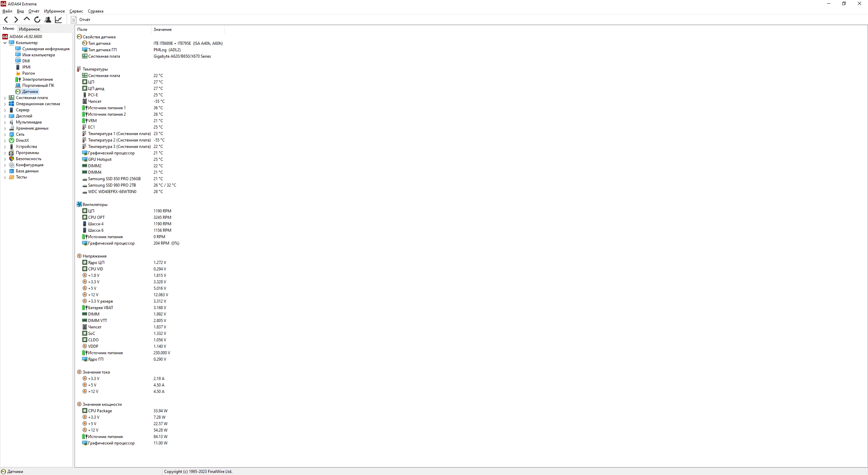The height and width of the screenshot is (475, 868).
Task: Select Суммарная информация in the tree
Action: click(46, 49)
